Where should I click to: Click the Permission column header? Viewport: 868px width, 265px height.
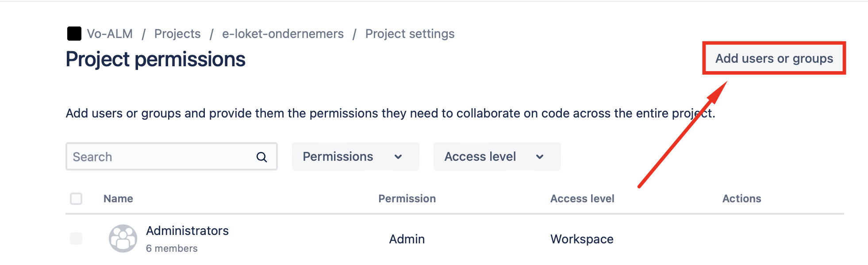[x=407, y=199]
